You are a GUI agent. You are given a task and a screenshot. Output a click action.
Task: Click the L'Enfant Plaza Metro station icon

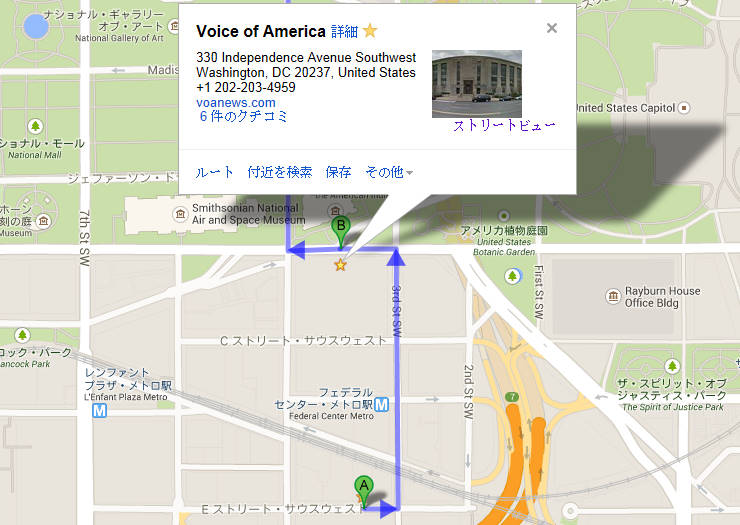point(99,410)
